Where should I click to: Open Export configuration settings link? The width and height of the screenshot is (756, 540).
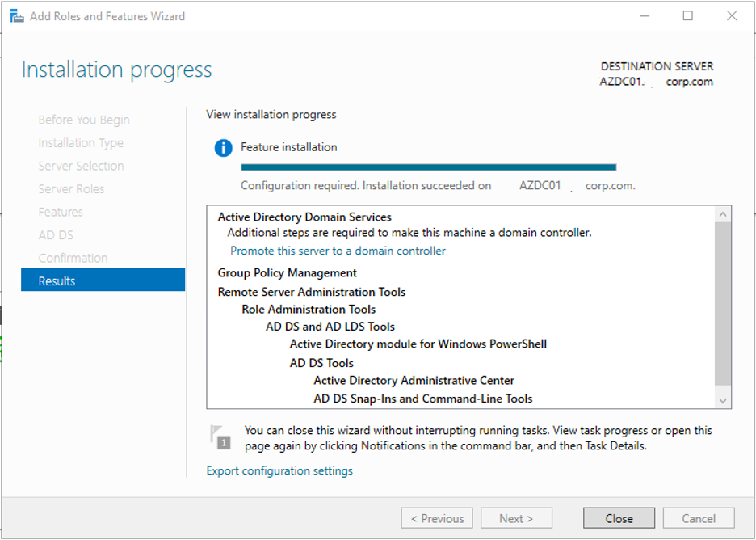(x=279, y=471)
